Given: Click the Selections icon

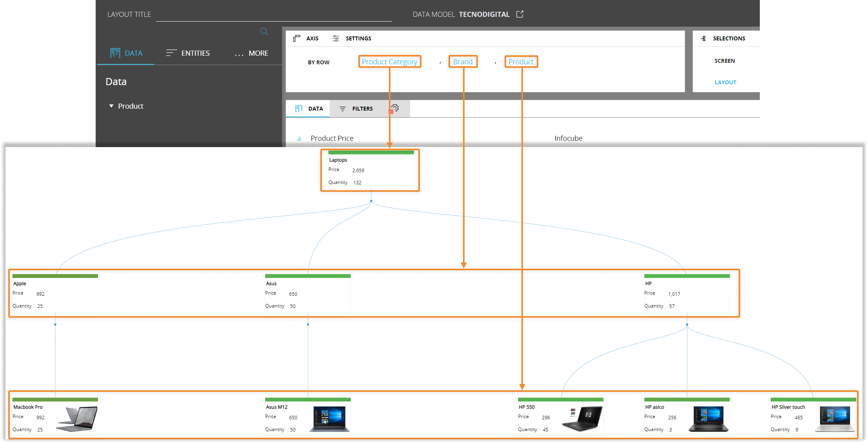Looking at the screenshot, I should coord(703,38).
